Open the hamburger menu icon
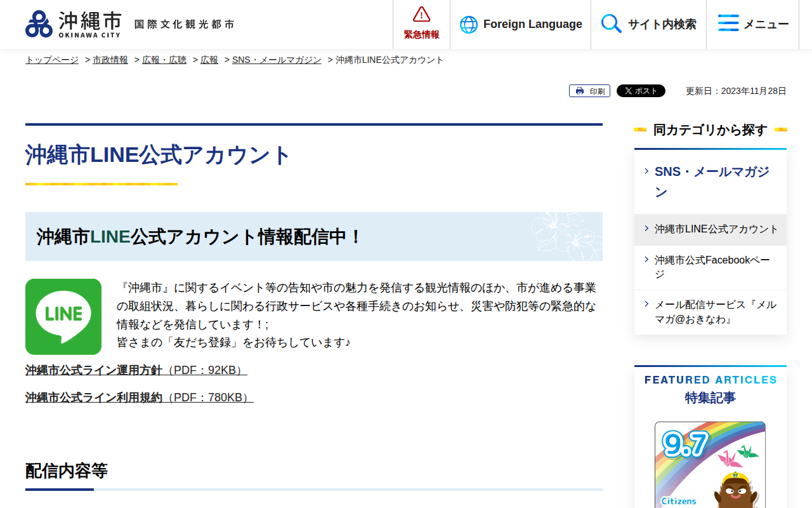This screenshot has width=812, height=508. (x=728, y=23)
